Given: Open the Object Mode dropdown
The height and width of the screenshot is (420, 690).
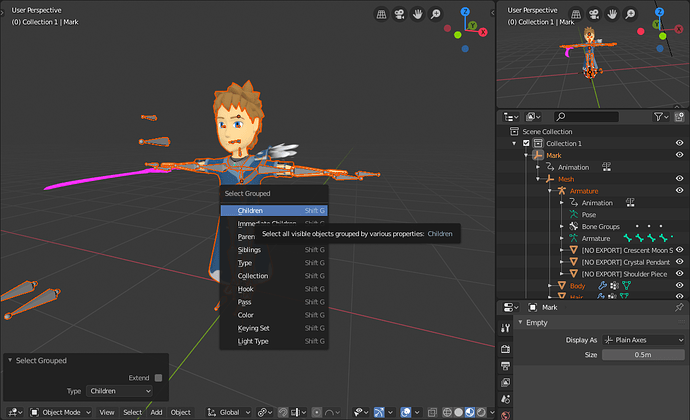Looking at the screenshot, I should click(x=60, y=412).
